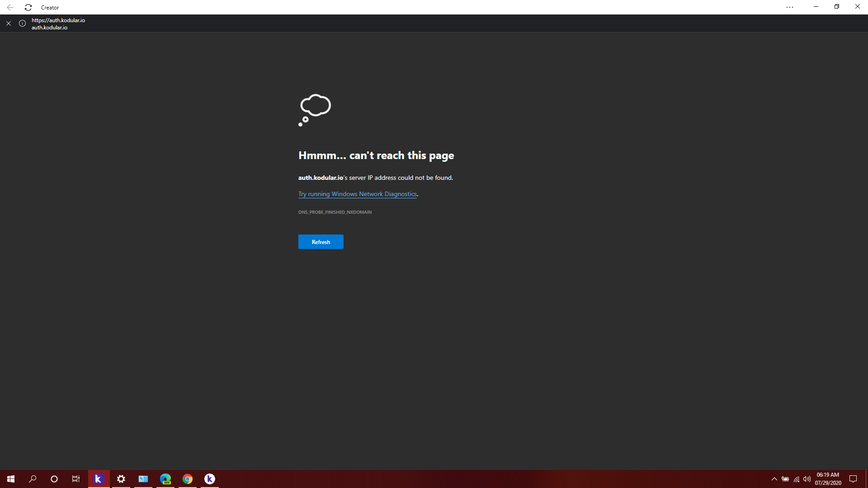Screen dimensions: 868x488
Task: Open the Action Center notifications
Action: tap(853, 479)
